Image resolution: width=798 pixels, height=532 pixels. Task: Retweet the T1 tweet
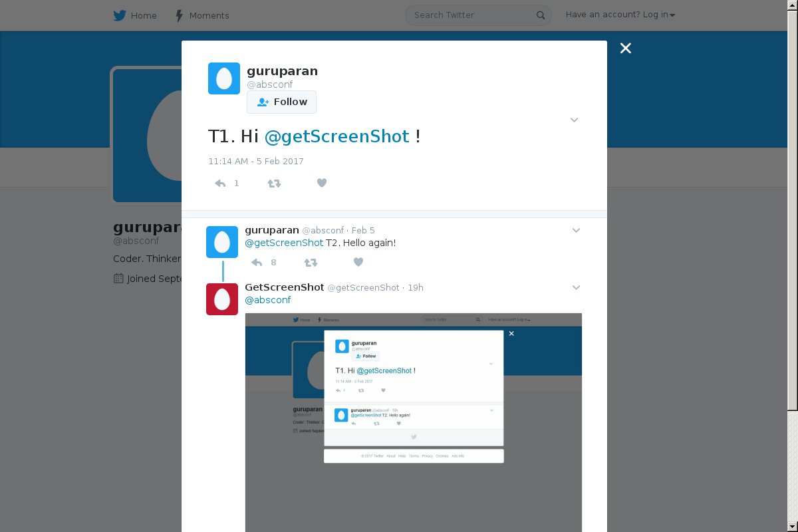click(x=274, y=184)
